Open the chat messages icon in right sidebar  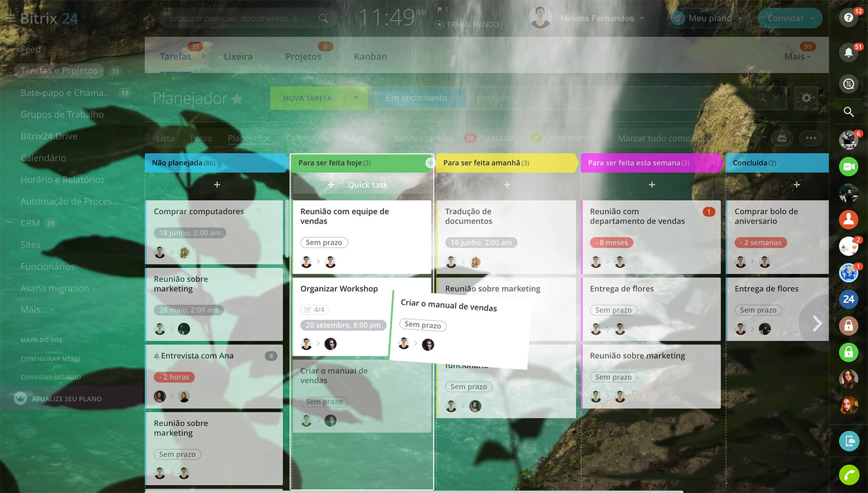coord(848,84)
